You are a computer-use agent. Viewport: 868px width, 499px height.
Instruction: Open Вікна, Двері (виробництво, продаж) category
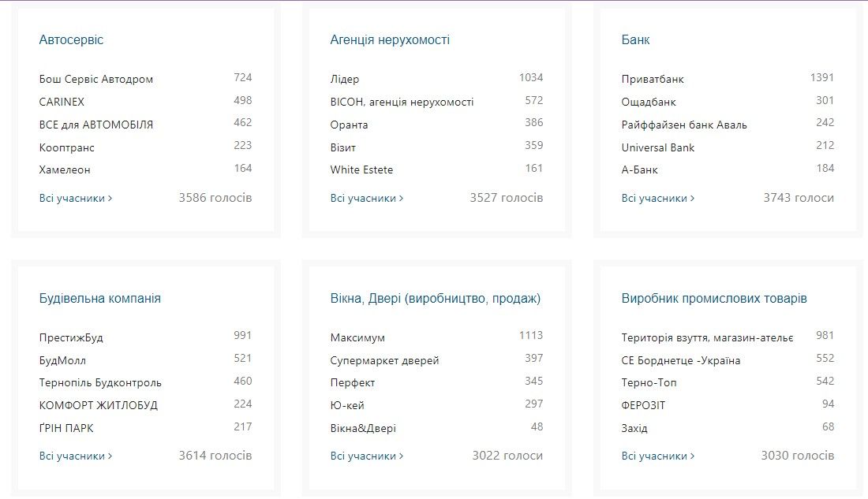(435, 299)
